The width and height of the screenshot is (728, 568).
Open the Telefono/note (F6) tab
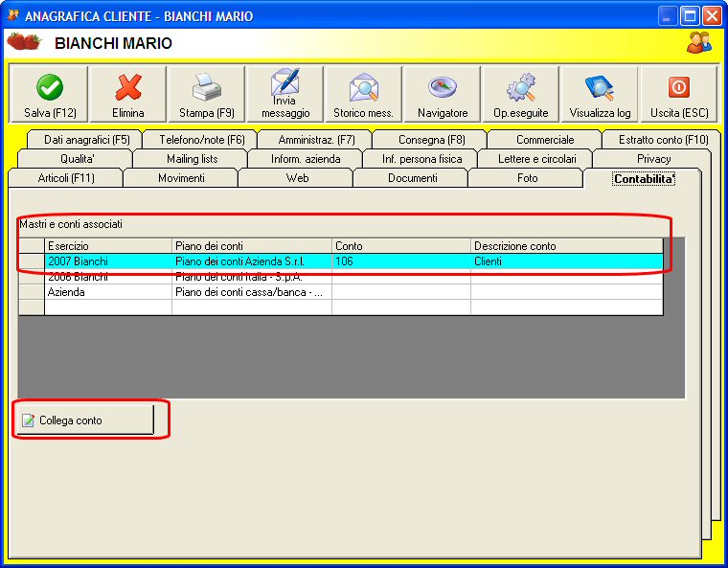point(201,139)
